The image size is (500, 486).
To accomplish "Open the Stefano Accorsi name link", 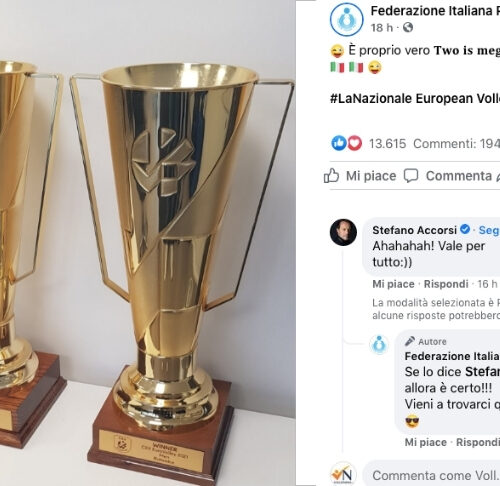I will (x=415, y=230).
